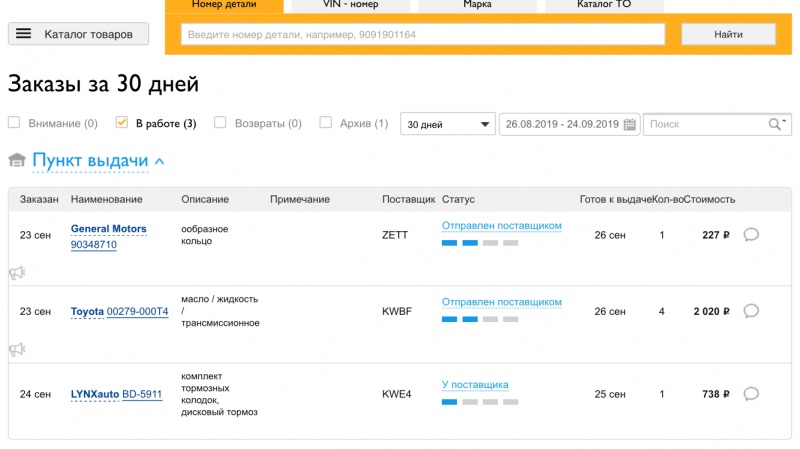Check the Архив (1) filter
This screenshot has width=800, height=449.
pos(326,123)
